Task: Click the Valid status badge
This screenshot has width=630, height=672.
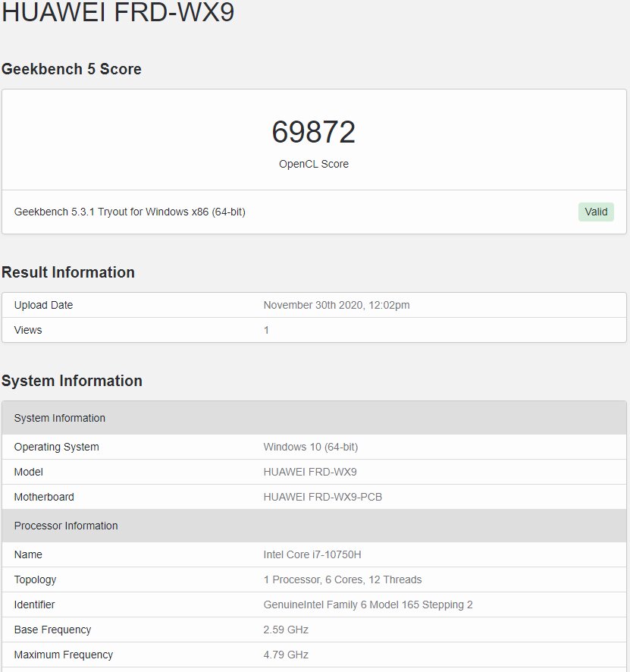Action: coord(596,212)
